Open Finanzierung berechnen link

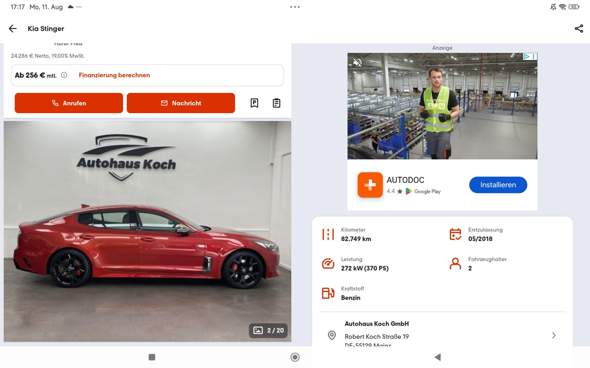[114, 75]
